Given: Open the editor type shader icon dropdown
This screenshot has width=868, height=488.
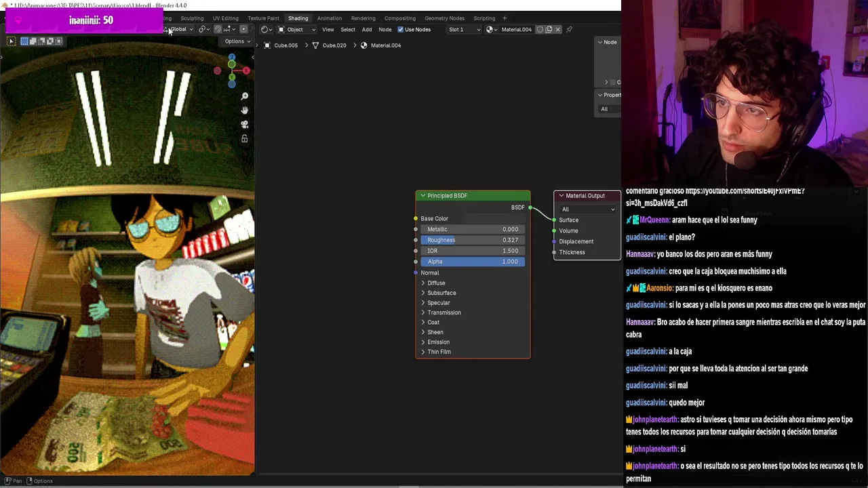Looking at the screenshot, I should click(266, 29).
